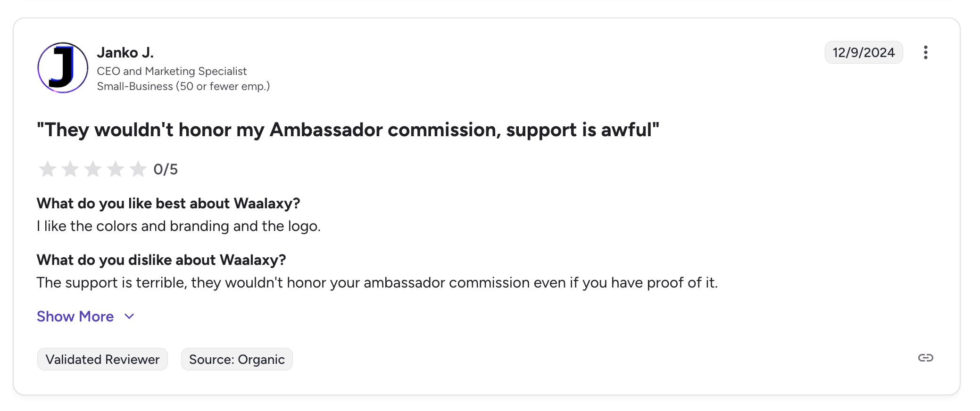This screenshot has height=411, width=980.
Task: Click the fifth rating star
Action: tap(138, 169)
